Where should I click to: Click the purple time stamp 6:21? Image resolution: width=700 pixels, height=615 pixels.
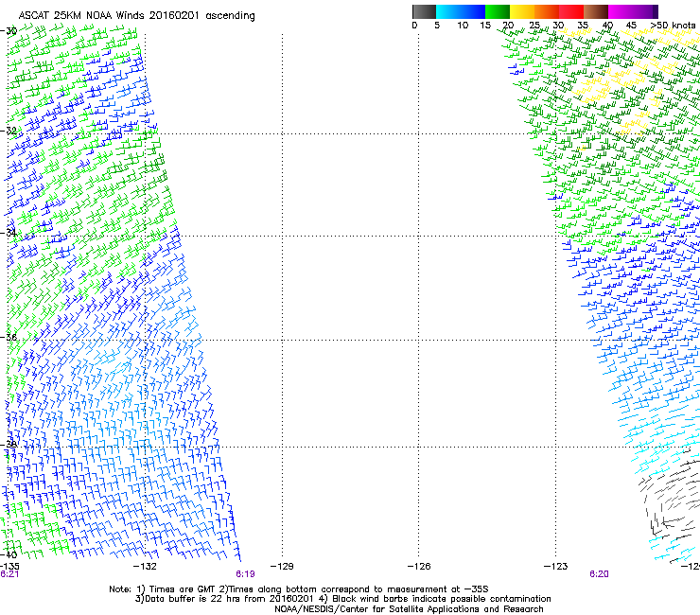click(x=9, y=574)
